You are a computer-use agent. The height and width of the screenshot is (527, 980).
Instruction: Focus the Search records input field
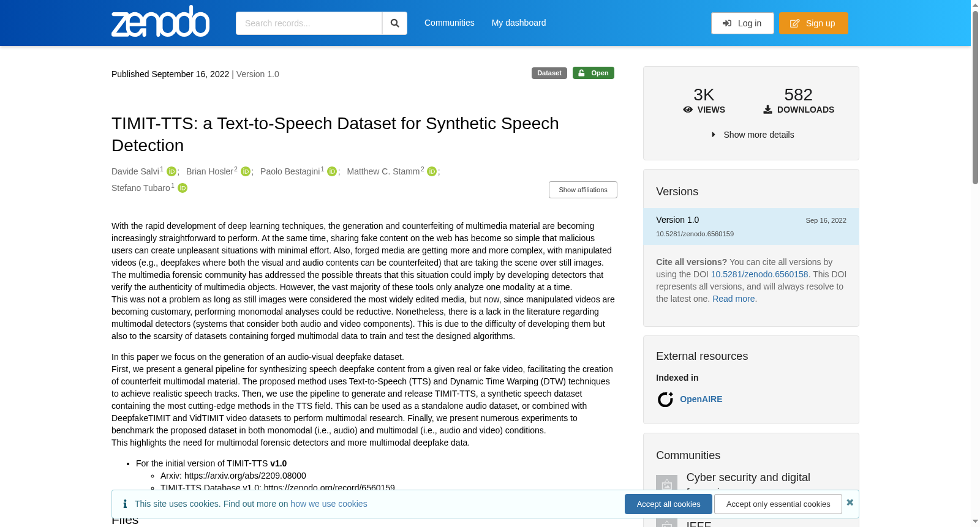tap(309, 23)
